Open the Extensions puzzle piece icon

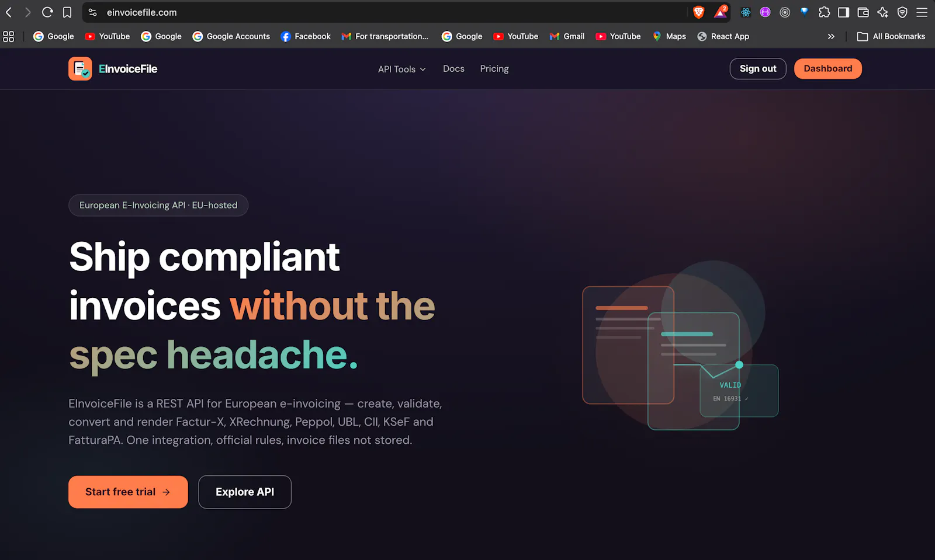[x=824, y=12]
